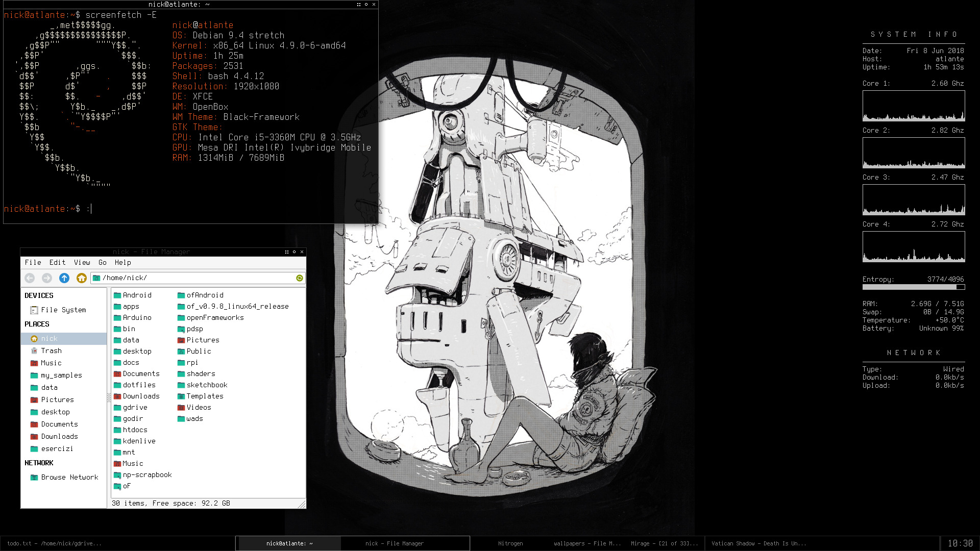Open Trash in the Places sidebar

(51, 351)
